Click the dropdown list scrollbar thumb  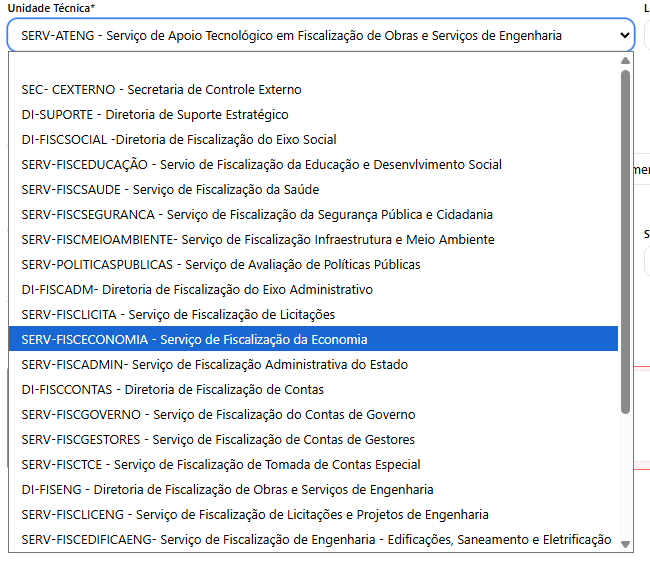626,240
